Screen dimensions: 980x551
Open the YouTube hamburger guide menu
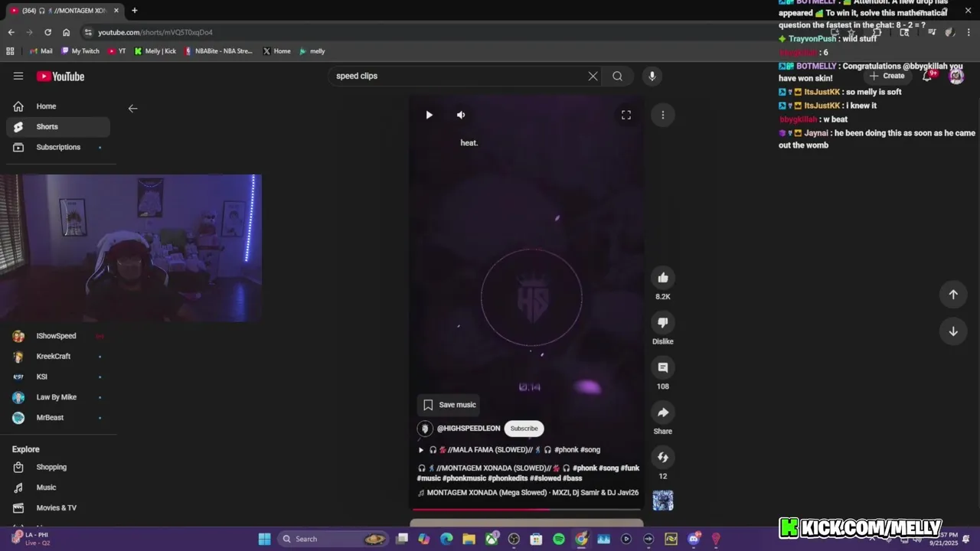18,76
